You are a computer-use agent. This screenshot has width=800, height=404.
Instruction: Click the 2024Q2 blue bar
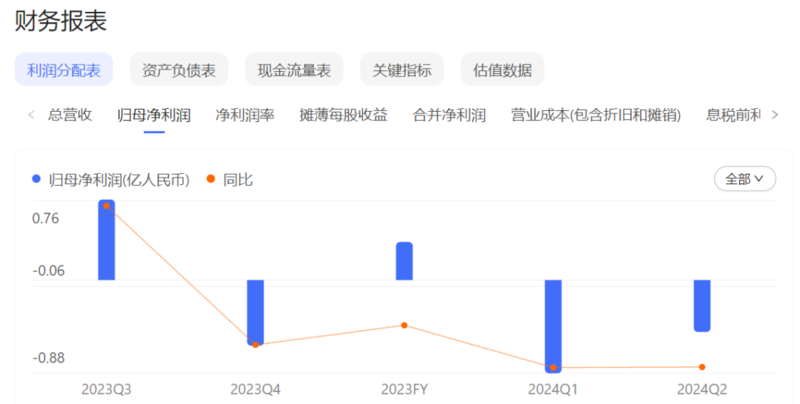coord(702,306)
